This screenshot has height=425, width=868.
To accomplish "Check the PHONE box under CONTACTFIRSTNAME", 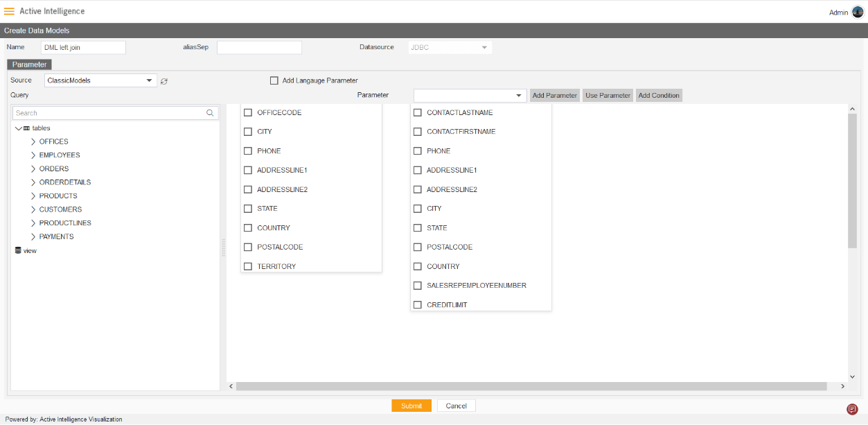I will coord(418,151).
